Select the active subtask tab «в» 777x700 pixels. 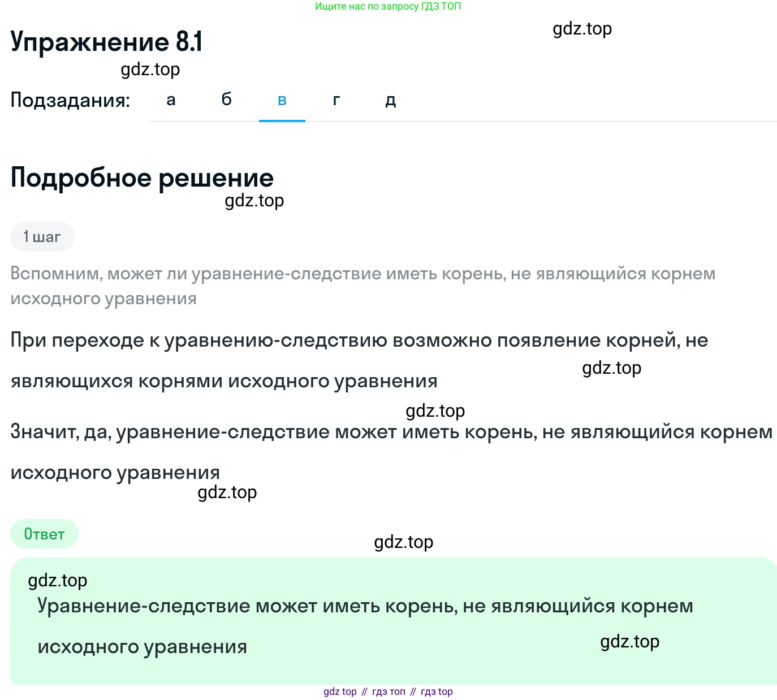[282, 100]
